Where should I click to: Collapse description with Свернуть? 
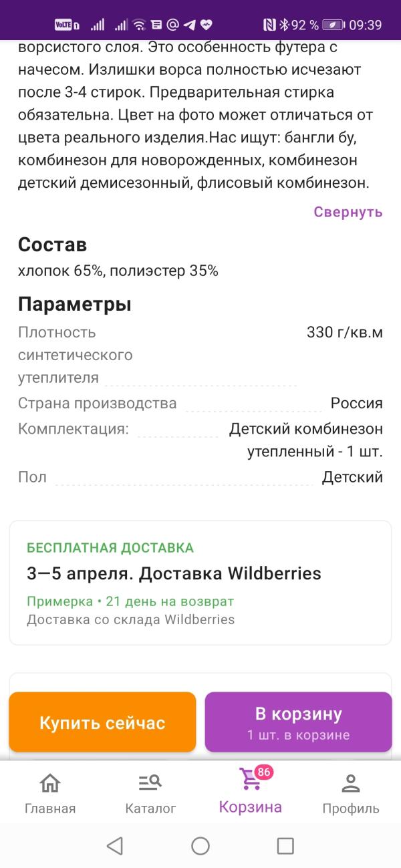tap(348, 212)
